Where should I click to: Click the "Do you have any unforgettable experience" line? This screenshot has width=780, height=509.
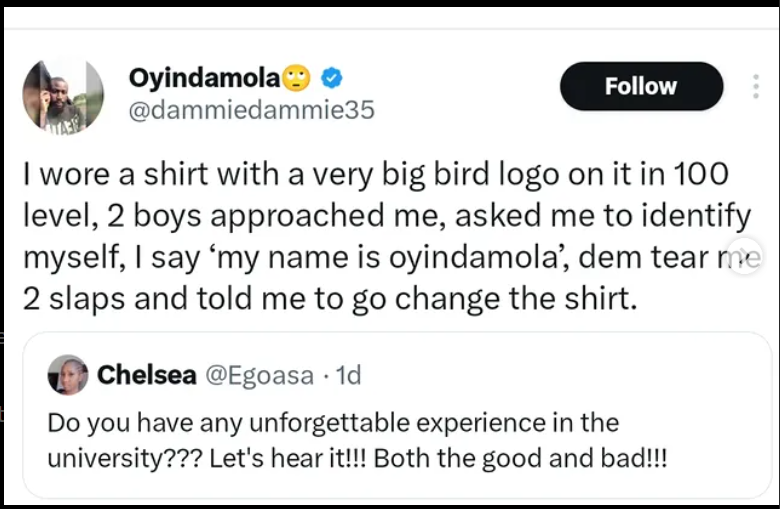[333, 422]
